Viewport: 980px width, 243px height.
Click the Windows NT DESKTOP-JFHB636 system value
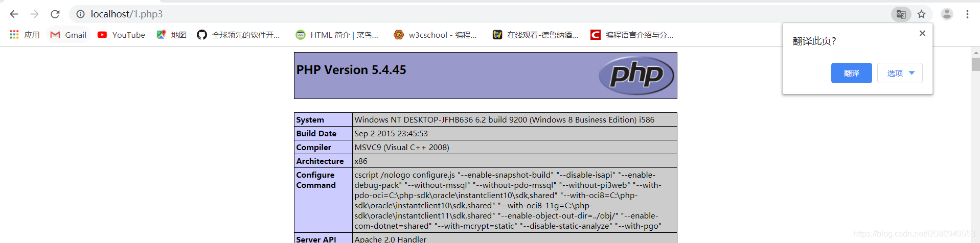[504, 119]
